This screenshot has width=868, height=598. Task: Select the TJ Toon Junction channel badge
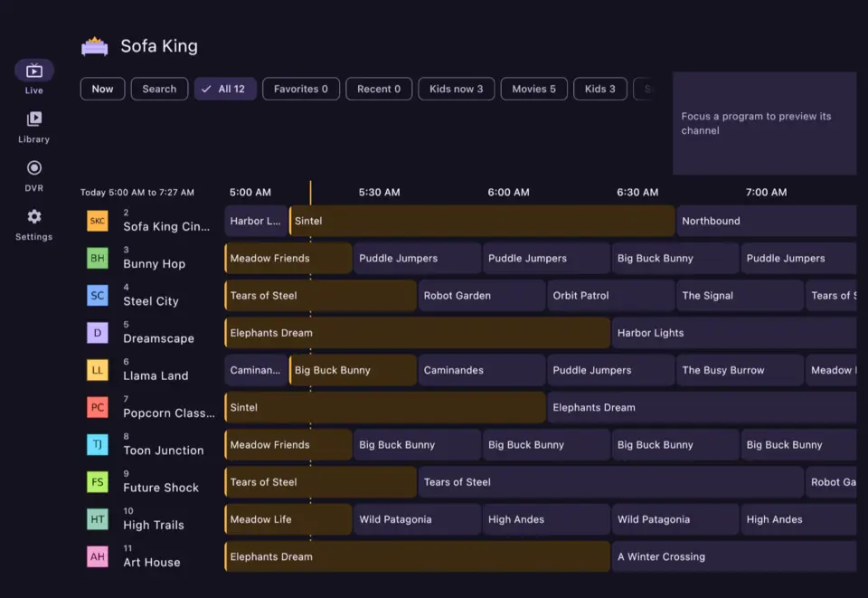(x=98, y=444)
